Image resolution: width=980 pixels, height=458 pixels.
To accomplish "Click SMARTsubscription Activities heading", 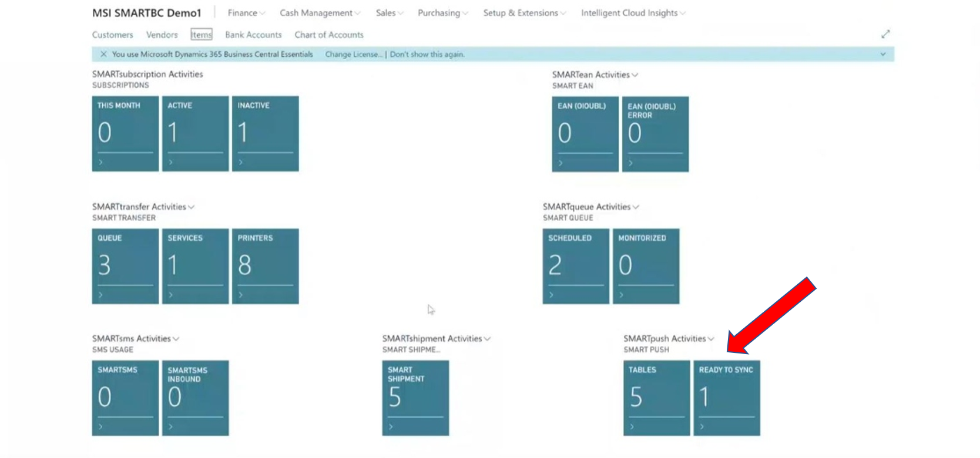I will point(147,75).
